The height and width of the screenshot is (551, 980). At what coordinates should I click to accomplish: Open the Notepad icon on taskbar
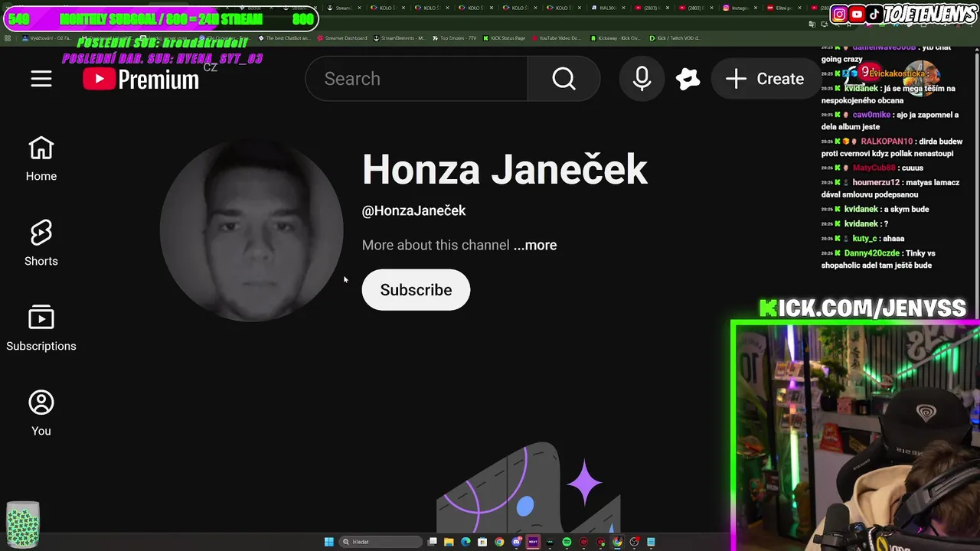651,542
